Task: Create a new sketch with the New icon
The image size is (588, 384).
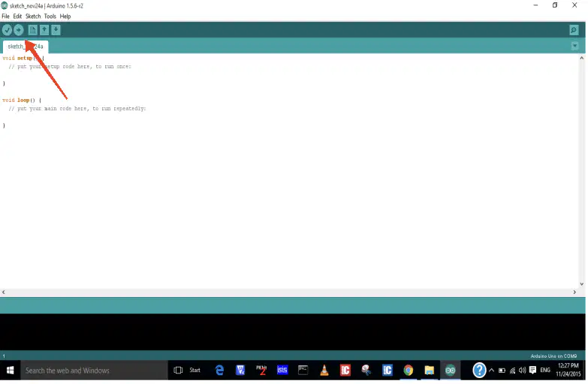Action: (x=32, y=30)
